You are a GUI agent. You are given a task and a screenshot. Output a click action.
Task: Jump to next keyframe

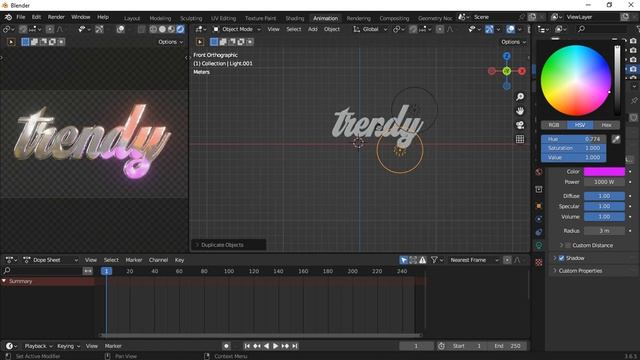[x=285, y=346]
